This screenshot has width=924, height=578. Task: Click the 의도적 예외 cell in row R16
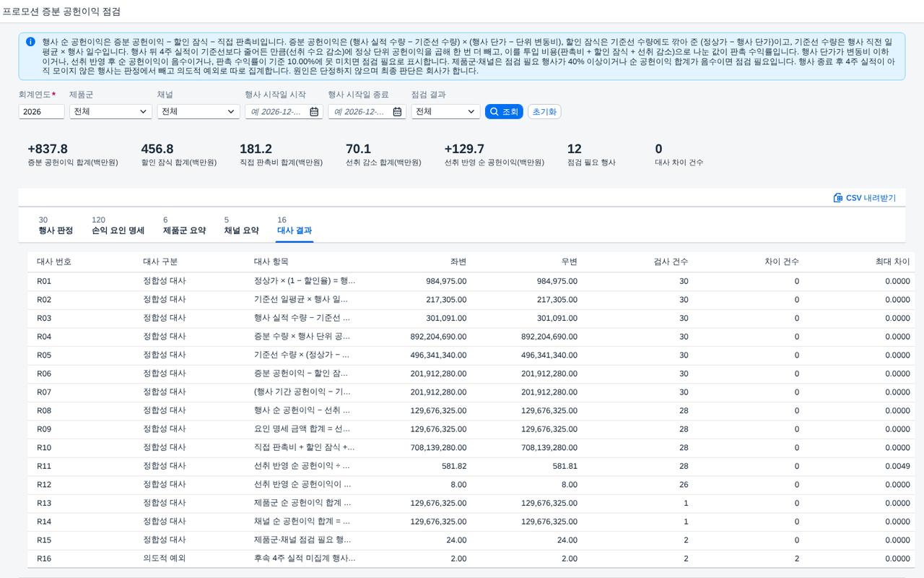pyautogui.click(x=164, y=558)
